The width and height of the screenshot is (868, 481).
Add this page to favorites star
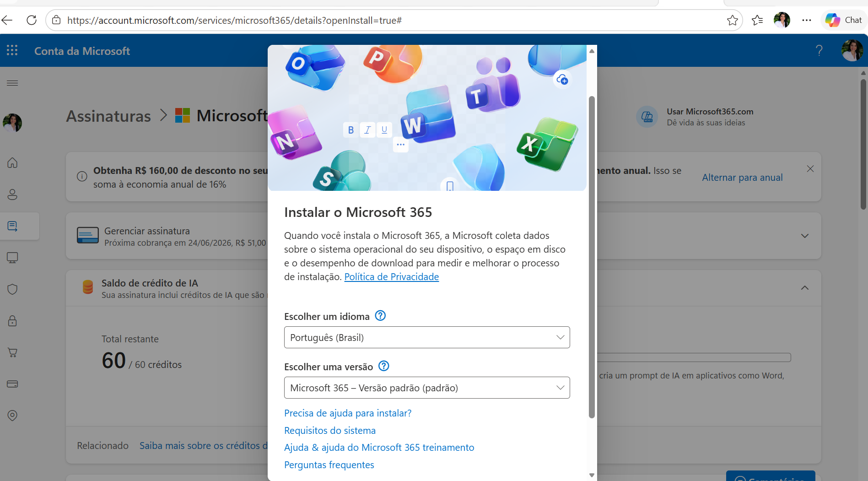point(732,20)
